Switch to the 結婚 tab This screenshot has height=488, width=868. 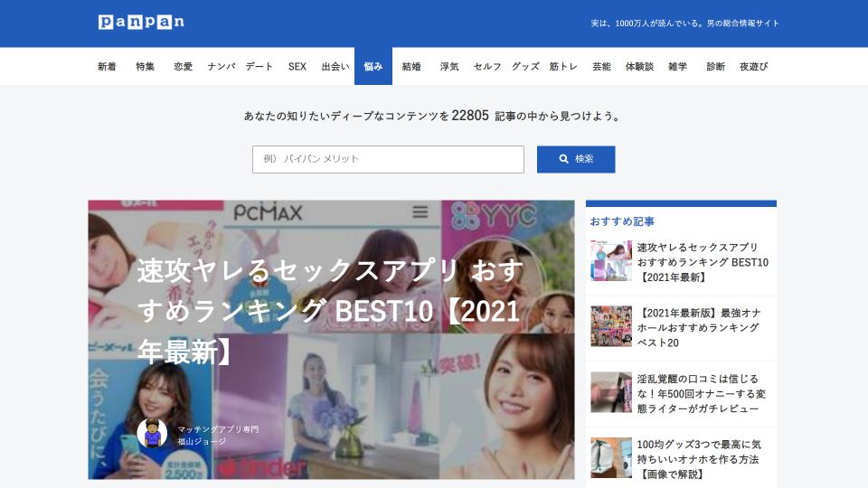point(411,67)
